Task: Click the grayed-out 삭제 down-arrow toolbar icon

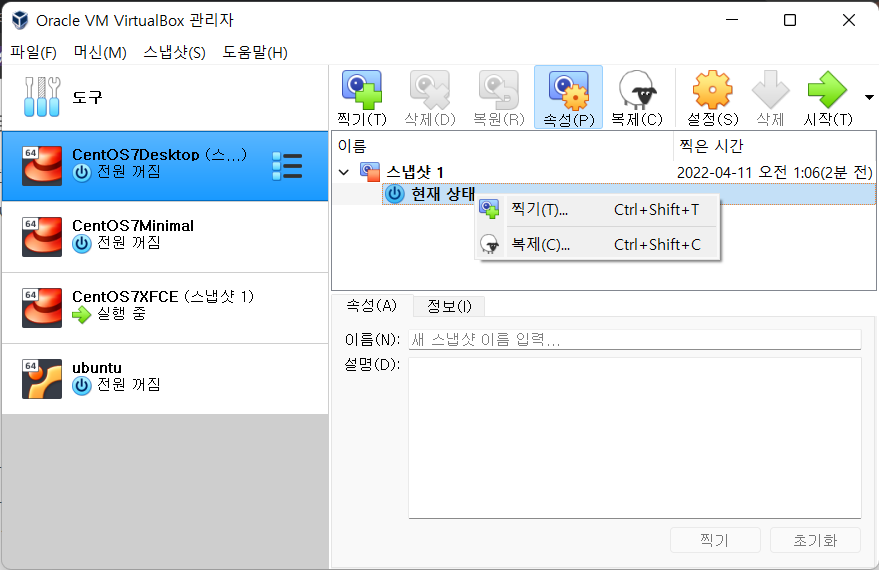Action: click(x=770, y=90)
